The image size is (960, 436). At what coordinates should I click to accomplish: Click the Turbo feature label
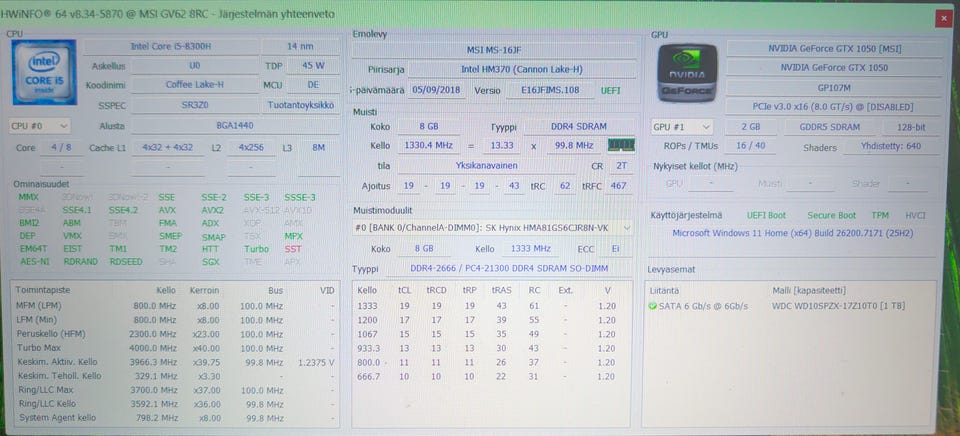point(256,249)
